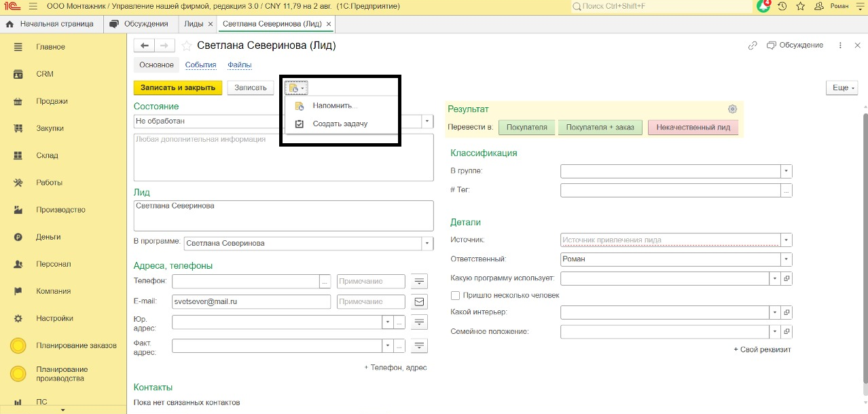Navigate back with left arrow
The image size is (868, 414).
[x=144, y=45]
